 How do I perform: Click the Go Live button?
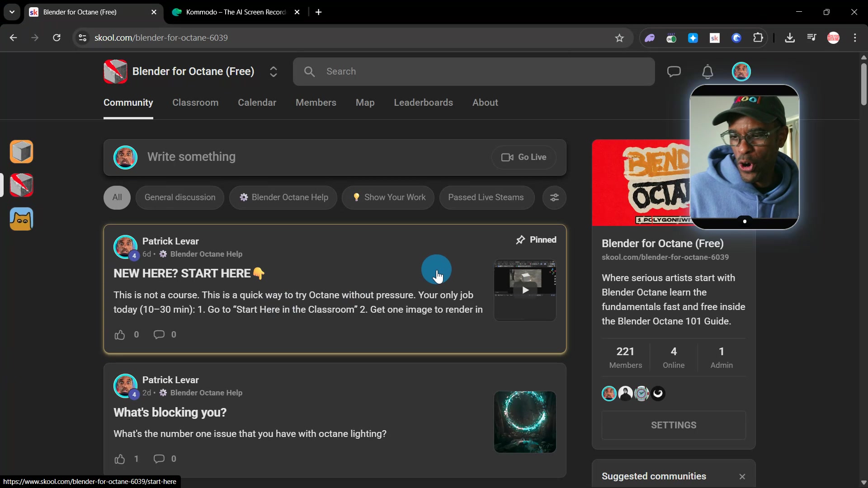click(524, 157)
